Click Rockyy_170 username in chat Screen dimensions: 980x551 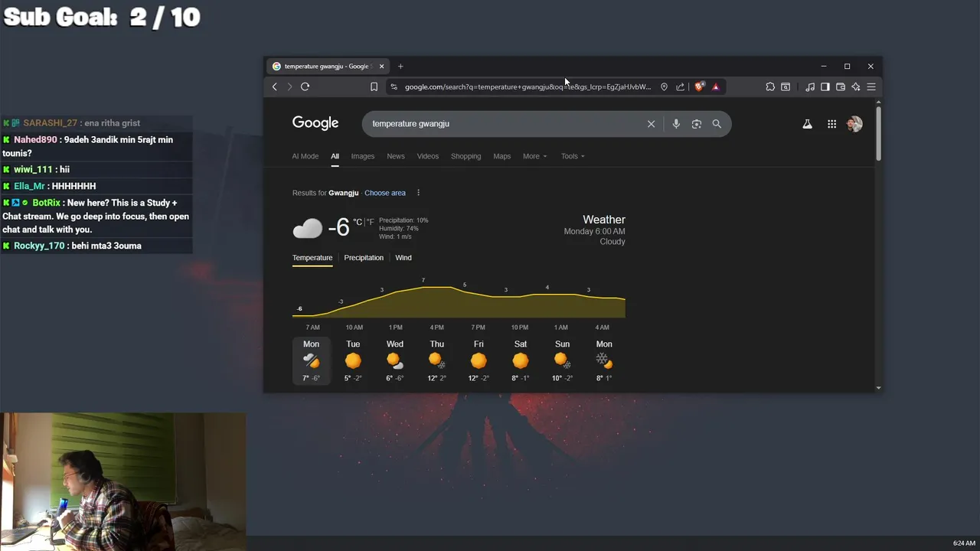click(39, 246)
